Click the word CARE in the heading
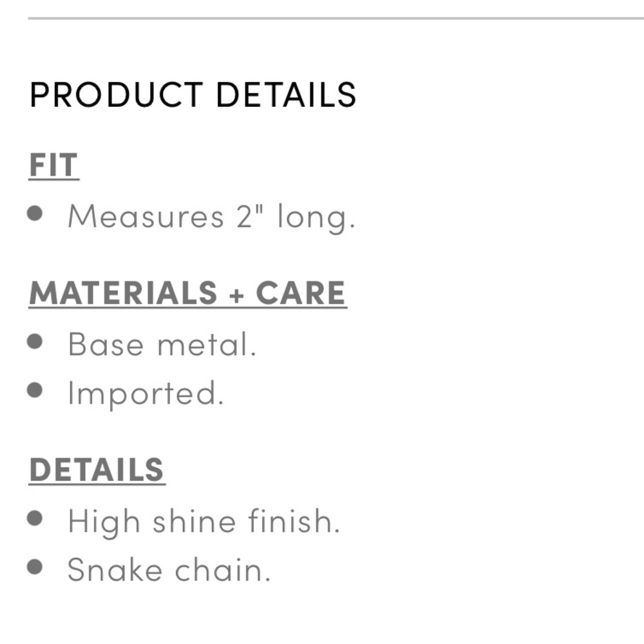The width and height of the screenshot is (644, 644). [x=301, y=293]
